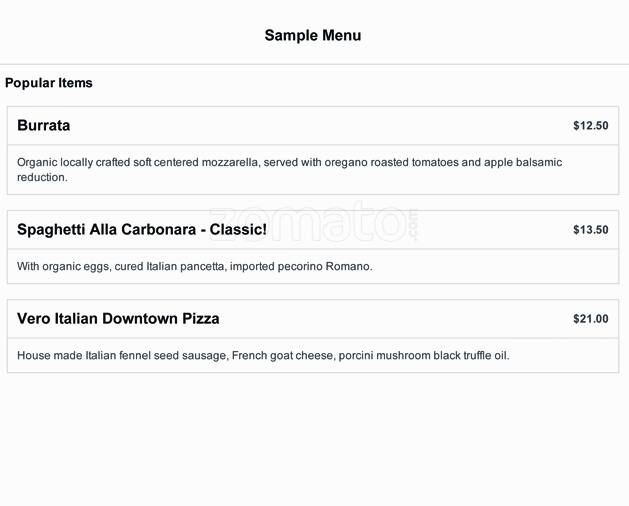Open the Burrata menu item title

coord(44,126)
